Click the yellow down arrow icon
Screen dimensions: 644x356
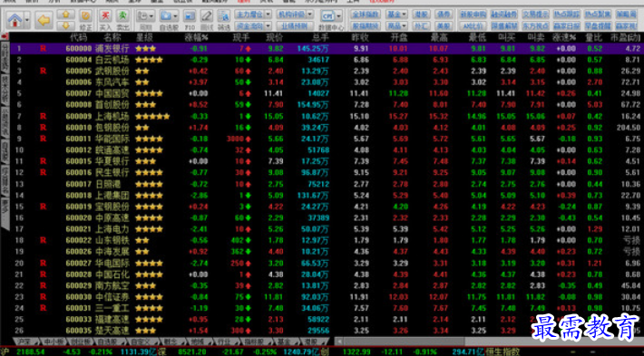[x=65, y=26]
